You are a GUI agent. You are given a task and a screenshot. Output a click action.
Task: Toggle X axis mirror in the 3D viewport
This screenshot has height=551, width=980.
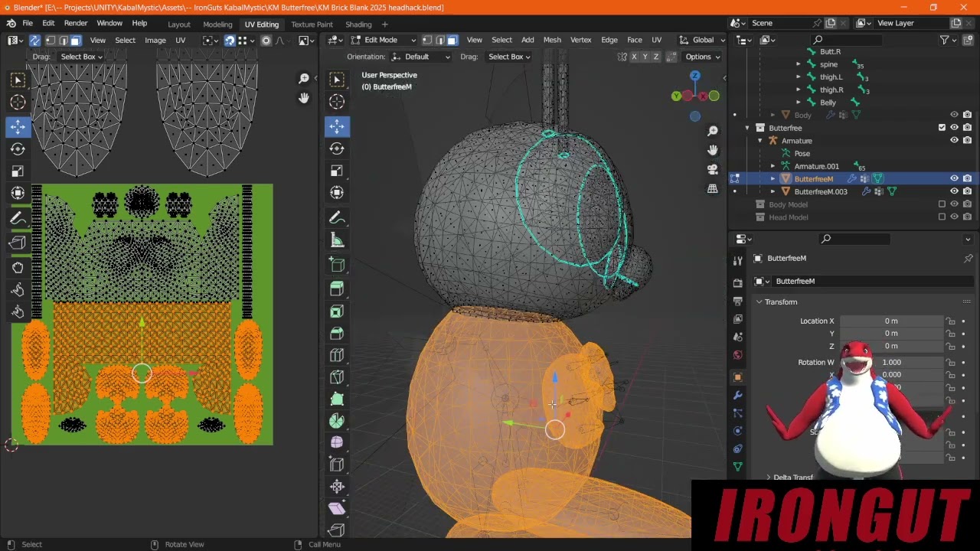(634, 57)
